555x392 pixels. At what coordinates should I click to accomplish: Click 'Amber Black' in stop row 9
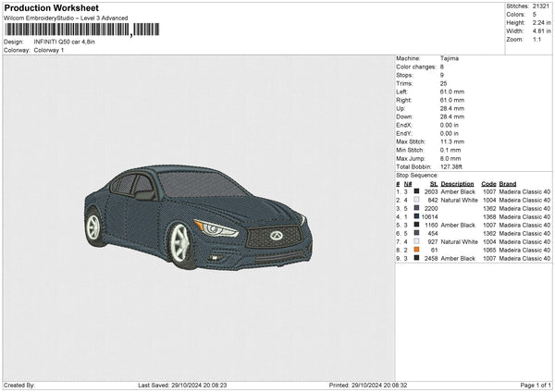pyautogui.click(x=458, y=259)
